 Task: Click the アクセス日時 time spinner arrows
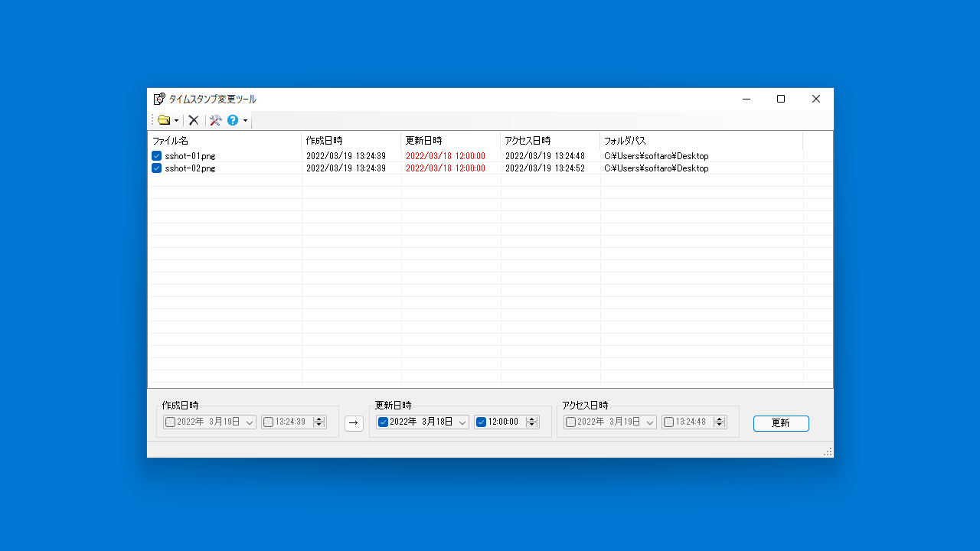(719, 422)
